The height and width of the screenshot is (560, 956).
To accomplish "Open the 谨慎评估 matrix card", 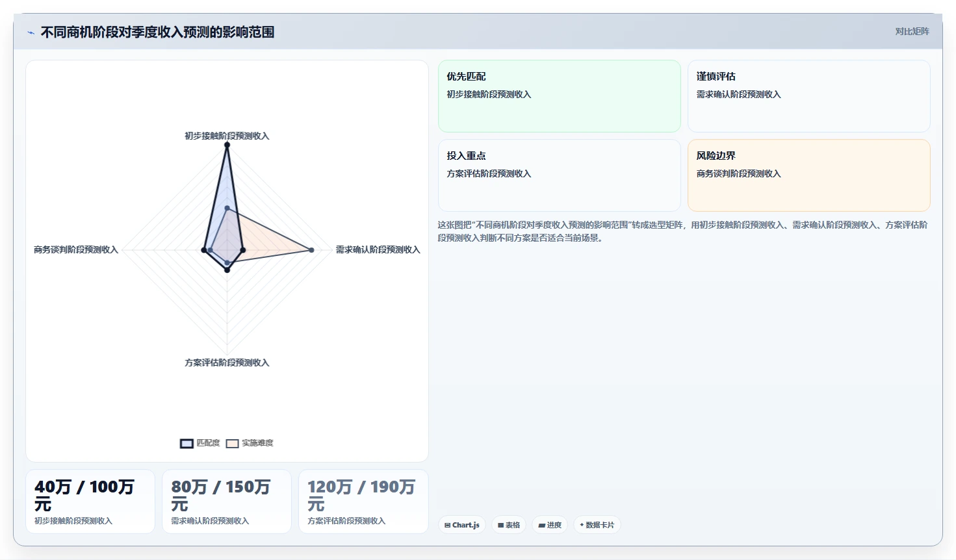I will 809,96.
